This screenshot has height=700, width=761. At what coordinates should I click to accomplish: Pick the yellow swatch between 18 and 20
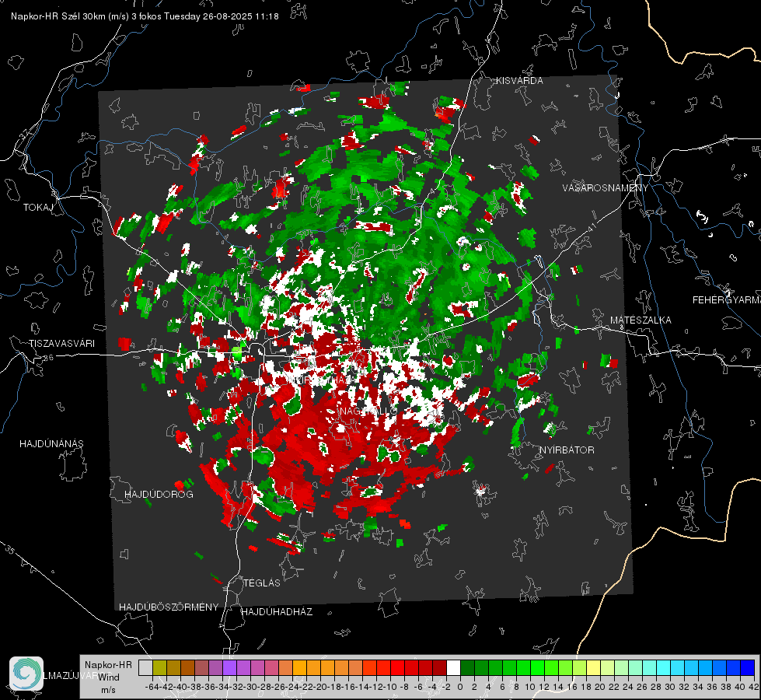pyautogui.click(x=594, y=667)
